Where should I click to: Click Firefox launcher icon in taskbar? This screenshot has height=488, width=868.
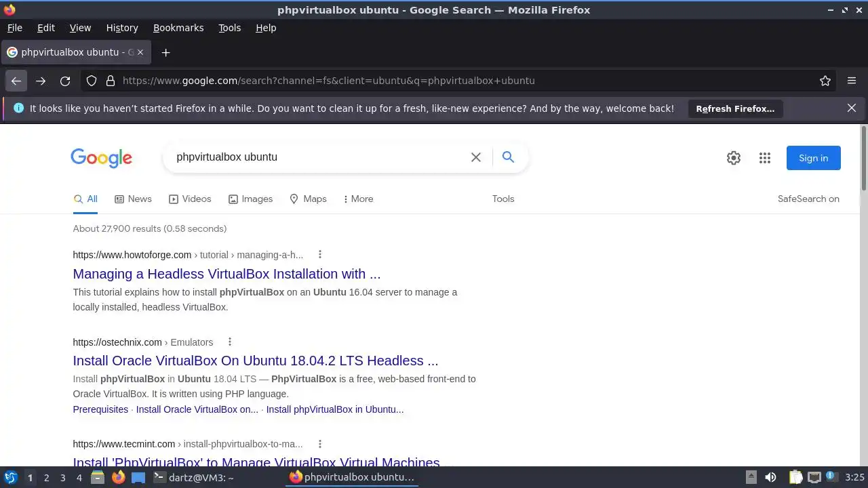point(118,477)
